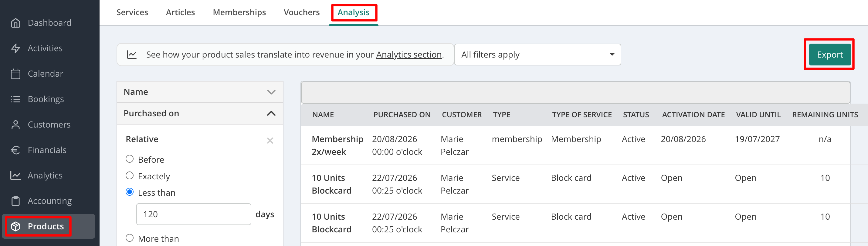Viewport: 868px width, 246px height.
Task: Sort by NAME column header
Action: 323,115
